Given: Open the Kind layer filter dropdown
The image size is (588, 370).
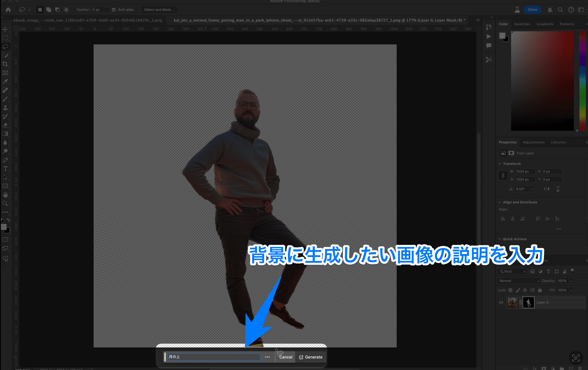Looking at the screenshot, I should click(x=512, y=272).
